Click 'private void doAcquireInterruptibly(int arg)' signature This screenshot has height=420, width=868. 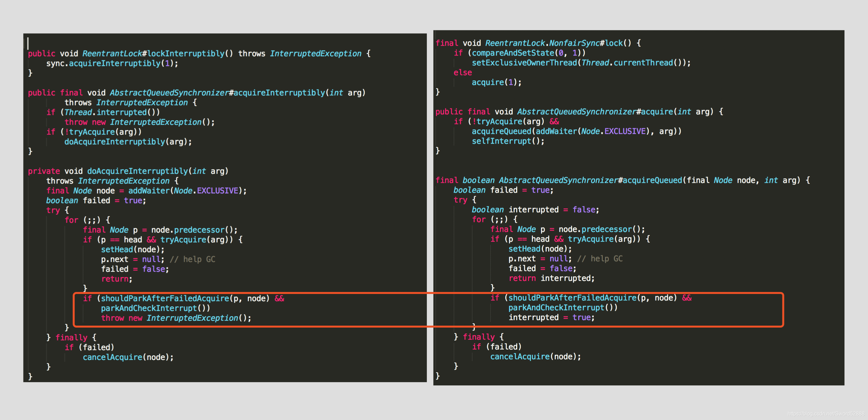[128, 171]
